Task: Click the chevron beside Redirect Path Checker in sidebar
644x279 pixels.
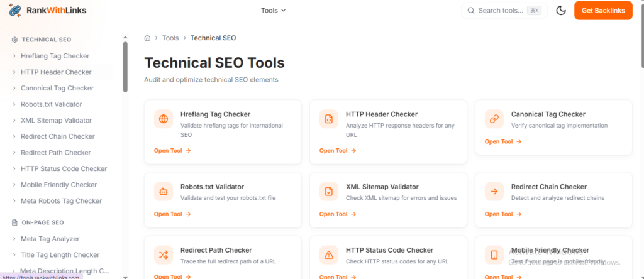Action: point(14,153)
